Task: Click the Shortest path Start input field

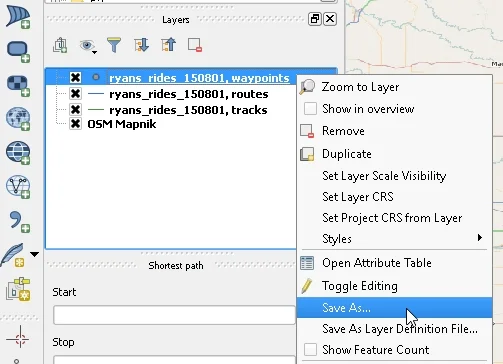Action: (174, 315)
